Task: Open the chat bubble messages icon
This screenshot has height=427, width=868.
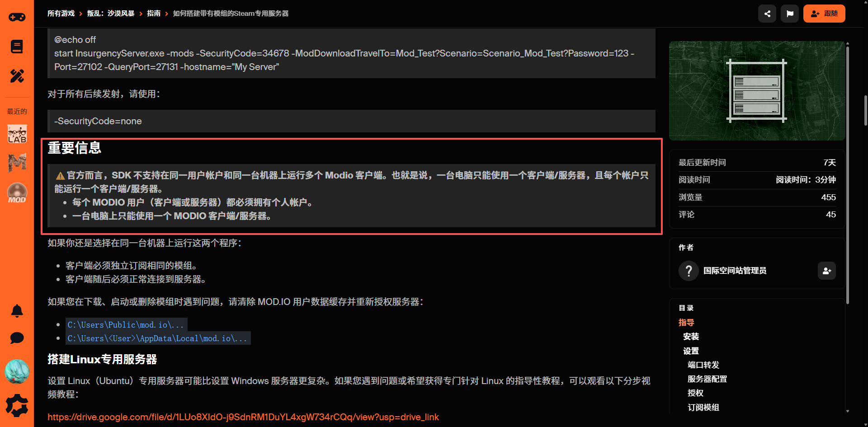Action: coord(17,338)
